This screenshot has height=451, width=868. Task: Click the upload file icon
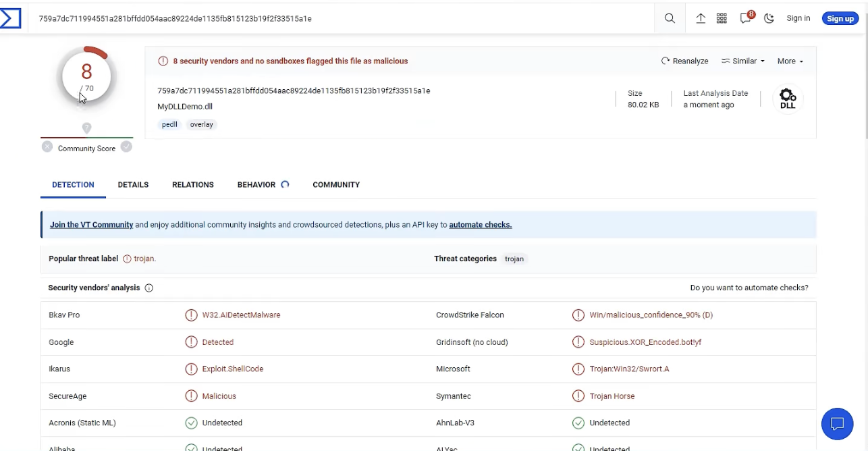tap(701, 18)
